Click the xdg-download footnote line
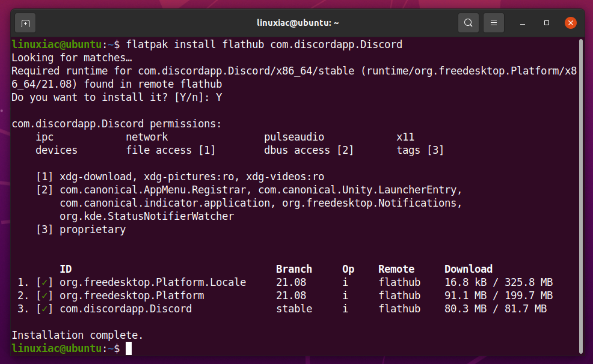The height and width of the screenshot is (364, 593). click(x=180, y=177)
